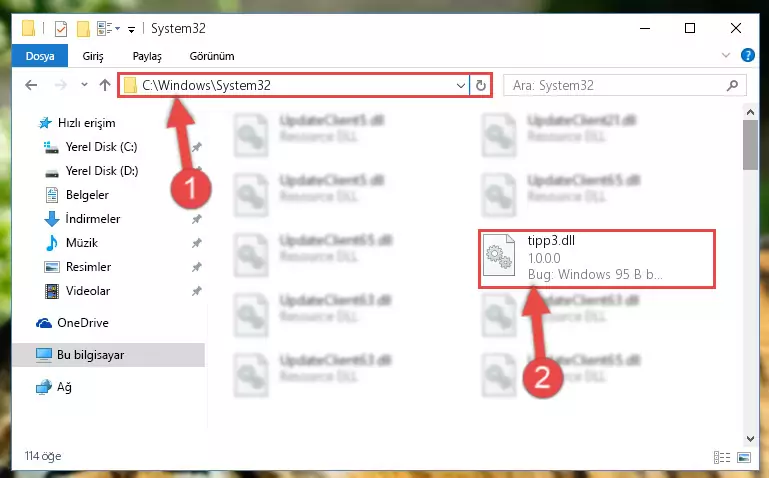
Task: Expand the address bar history dropdown
Action: [x=461, y=85]
